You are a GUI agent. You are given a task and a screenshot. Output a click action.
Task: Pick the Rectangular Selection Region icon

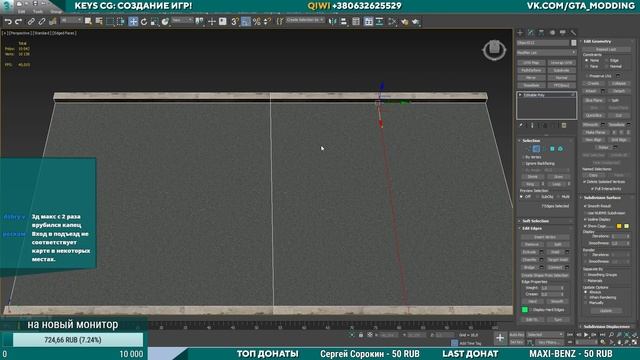tap(110, 21)
